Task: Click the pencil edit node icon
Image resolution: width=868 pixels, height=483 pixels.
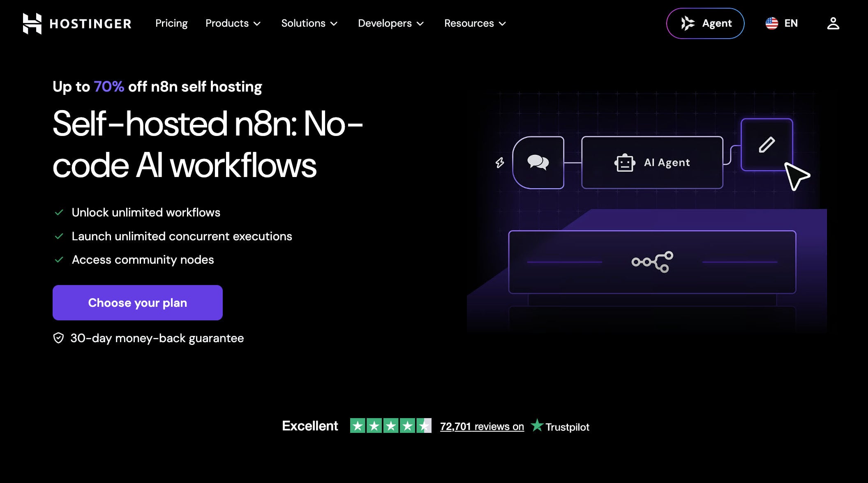Action: click(x=766, y=145)
